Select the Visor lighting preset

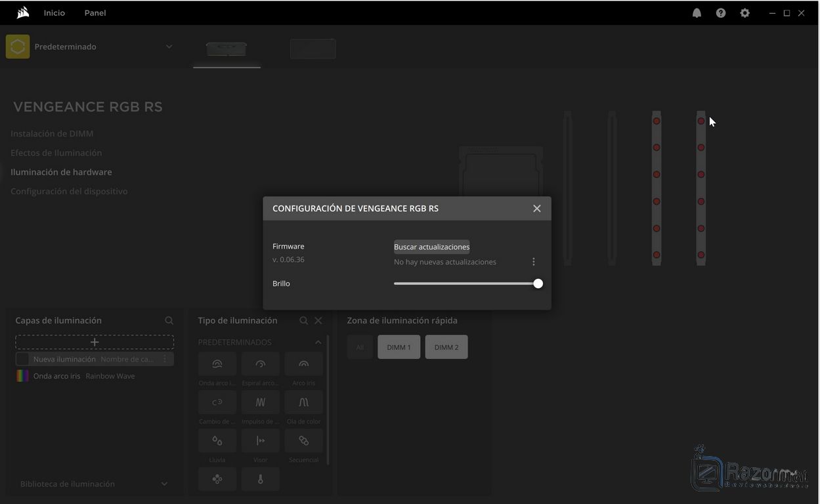(261, 440)
